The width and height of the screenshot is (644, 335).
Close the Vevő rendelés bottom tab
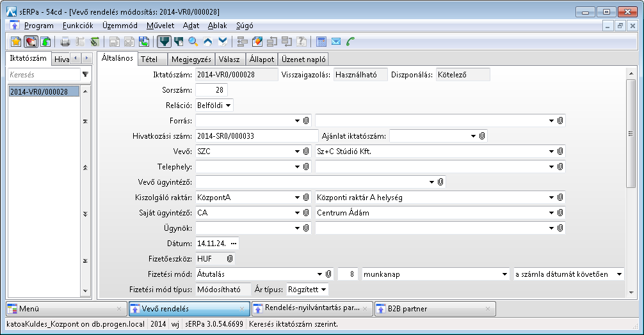(242, 309)
